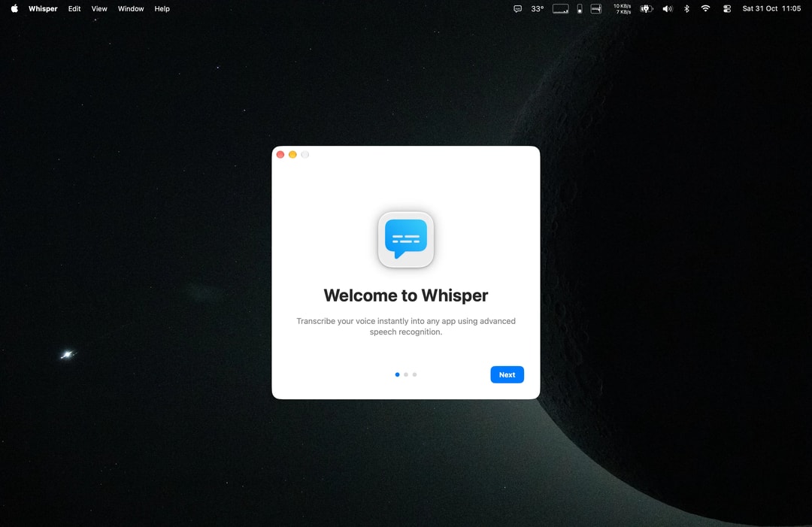Open the Help menu
812x527 pixels.
162,9
